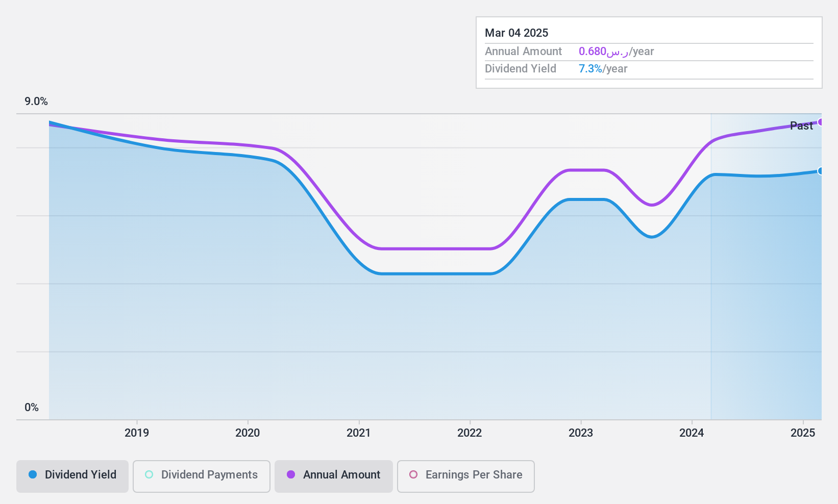Click the 7.3% dividend yield value

590,69
